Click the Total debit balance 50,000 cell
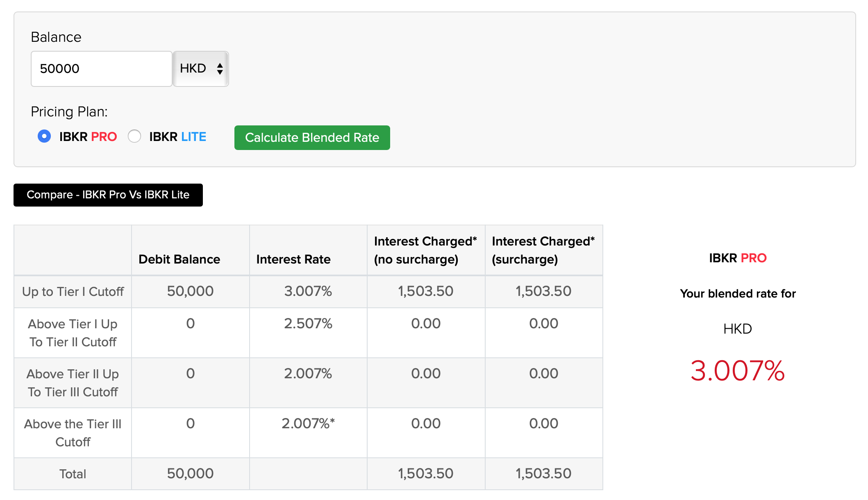 pos(190,474)
